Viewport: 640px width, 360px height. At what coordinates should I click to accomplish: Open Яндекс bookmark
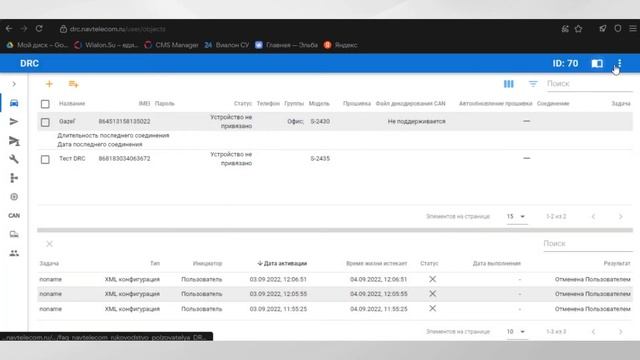click(x=341, y=45)
